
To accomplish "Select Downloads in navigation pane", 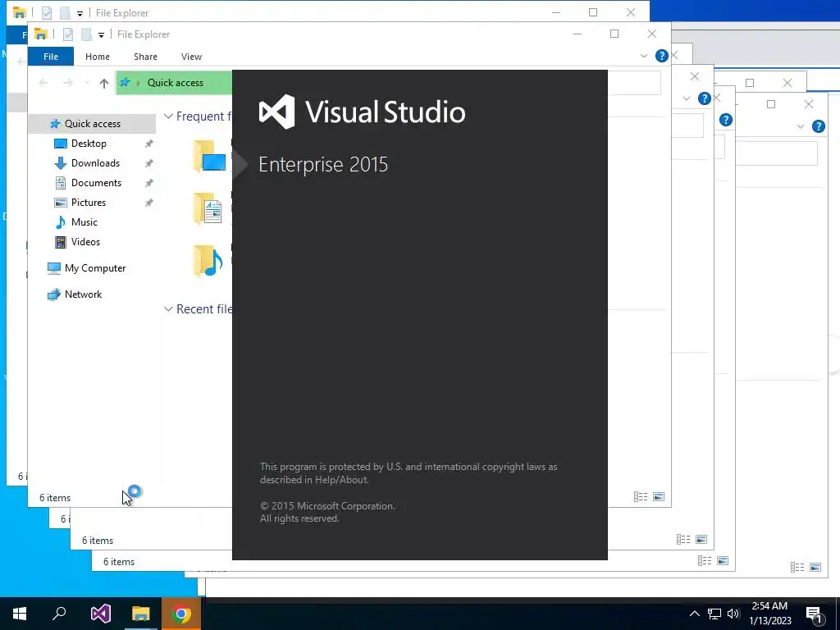I will point(95,163).
